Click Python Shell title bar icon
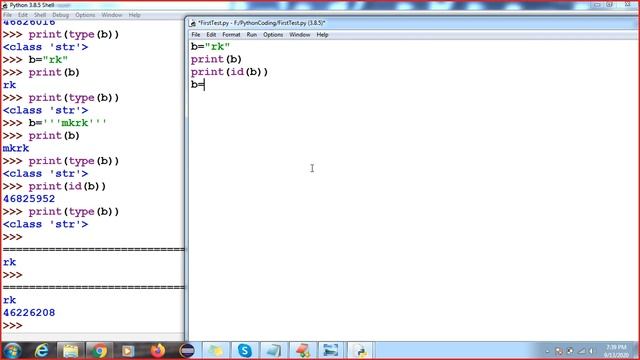This screenshot has height=360, width=640. [5, 5]
